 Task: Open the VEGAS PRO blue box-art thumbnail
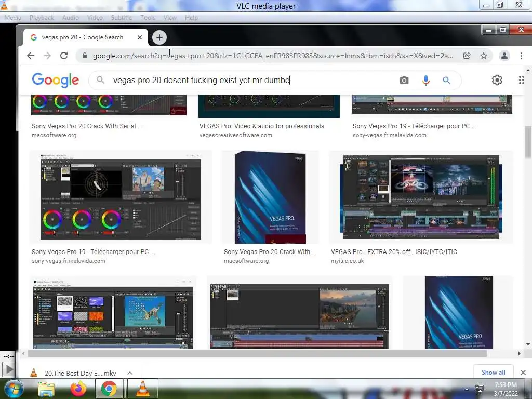point(270,197)
